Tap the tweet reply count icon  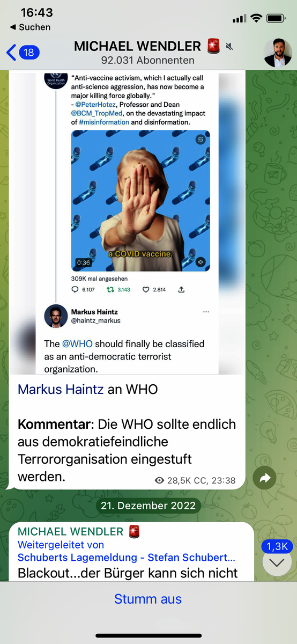click(75, 289)
